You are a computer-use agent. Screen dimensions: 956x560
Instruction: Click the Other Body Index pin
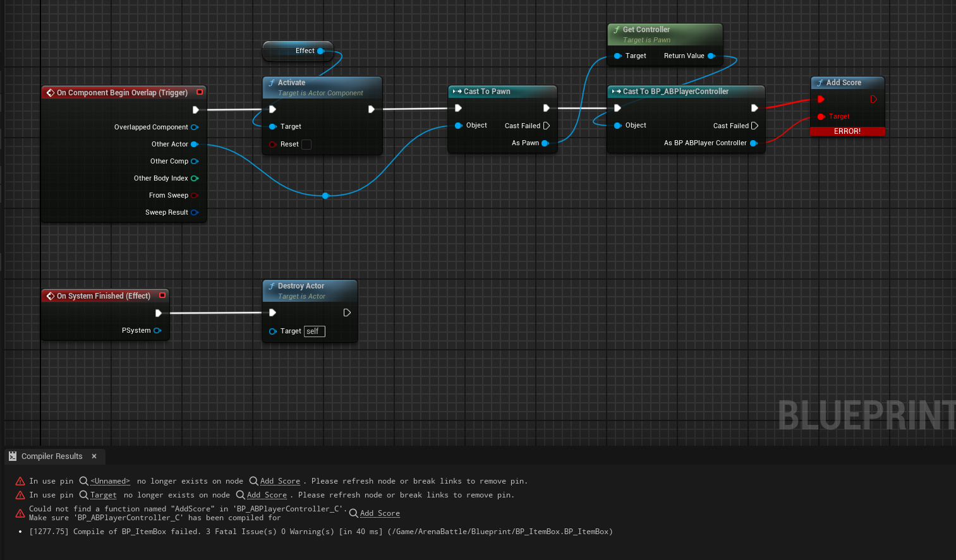(x=195, y=178)
